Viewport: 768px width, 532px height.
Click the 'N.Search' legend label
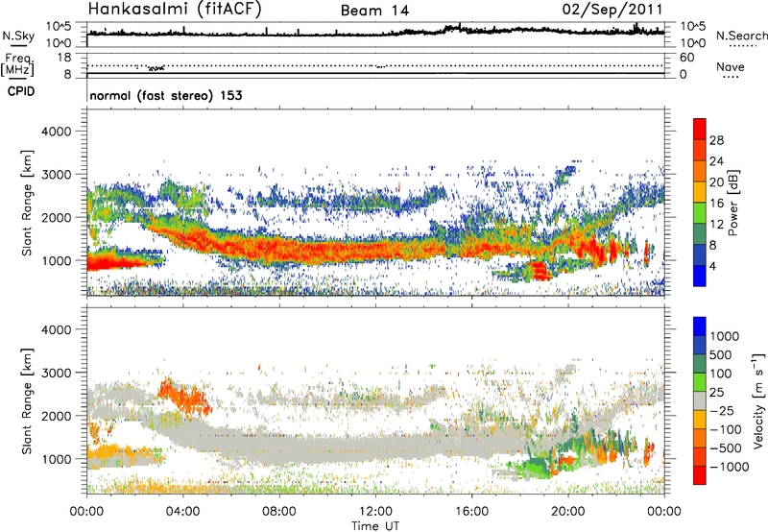pyautogui.click(x=741, y=36)
